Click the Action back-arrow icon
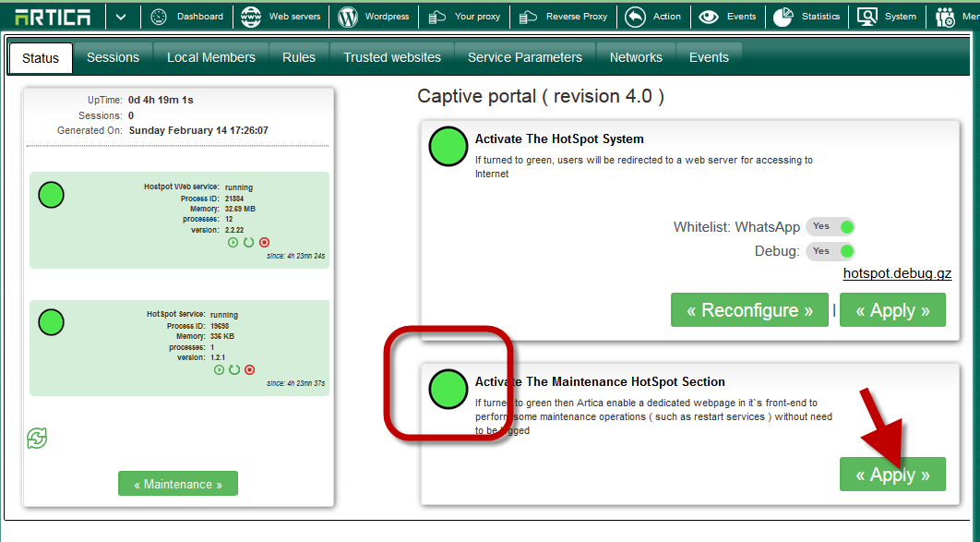Screen dimensions: 980x542 (635, 17)
